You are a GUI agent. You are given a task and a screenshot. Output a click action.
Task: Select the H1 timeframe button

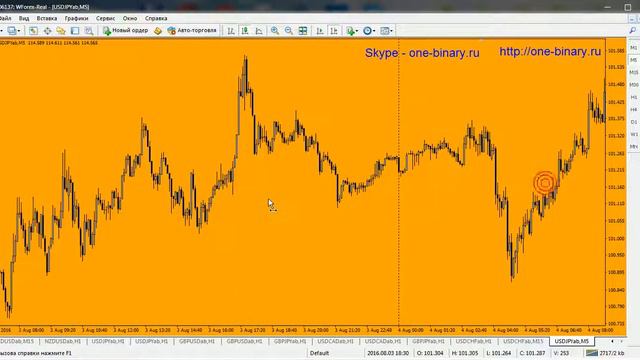point(633,97)
